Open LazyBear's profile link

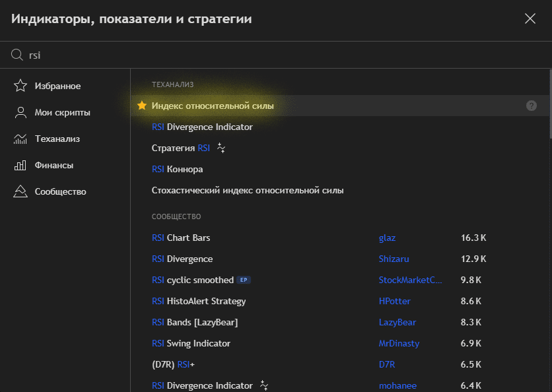(x=397, y=322)
